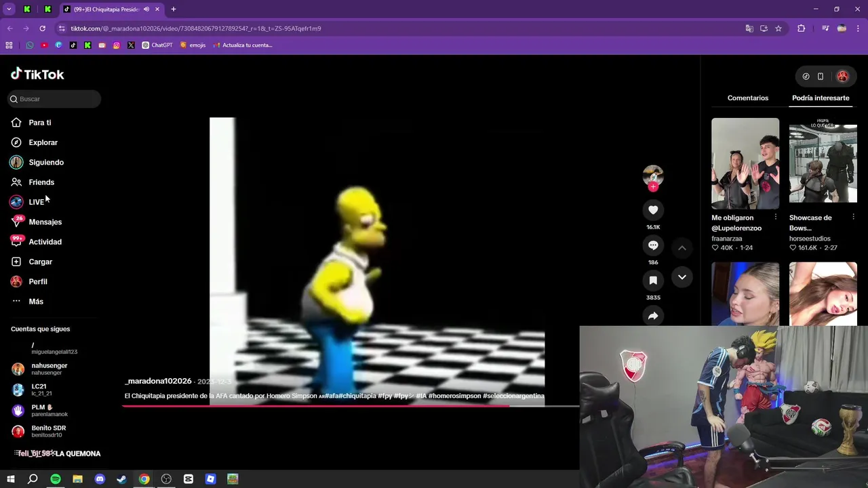This screenshot has width=868, height=488.
Task: Open the Me obligaron video thumbnail
Action: (745, 163)
